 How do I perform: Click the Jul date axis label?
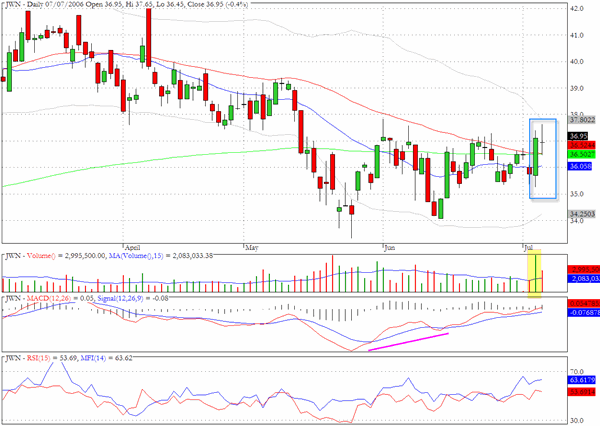pyautogui.click(x=528, y=248)
